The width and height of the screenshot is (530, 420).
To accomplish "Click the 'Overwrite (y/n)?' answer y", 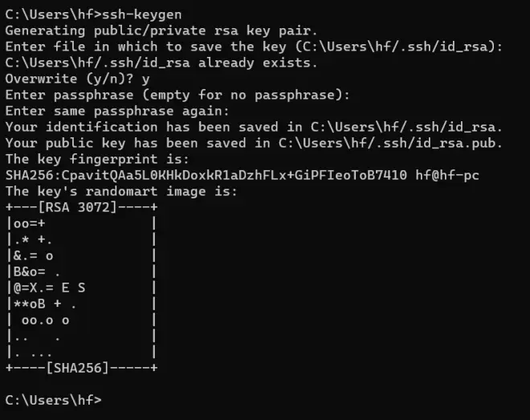I will [x=145, y=80].
